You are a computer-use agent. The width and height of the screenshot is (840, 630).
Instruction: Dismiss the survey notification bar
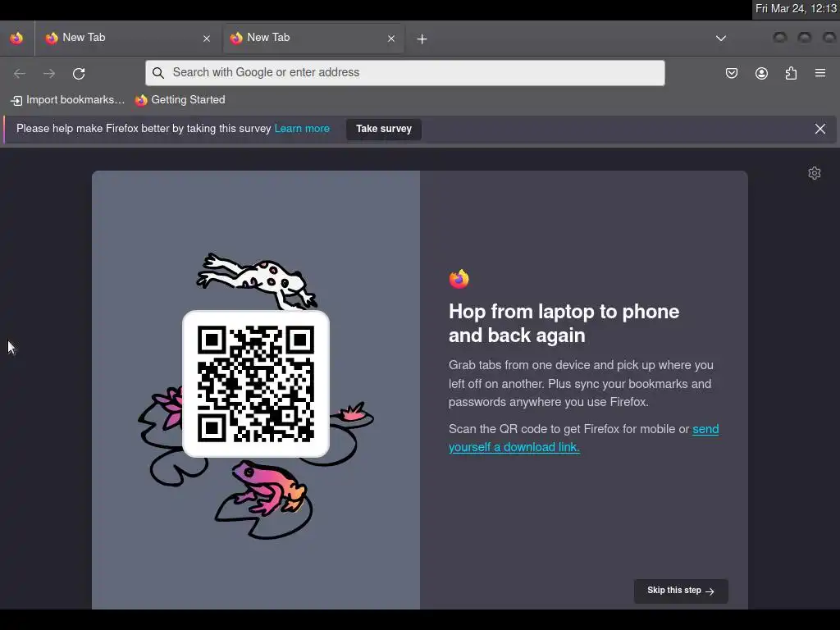coord(820,129)
